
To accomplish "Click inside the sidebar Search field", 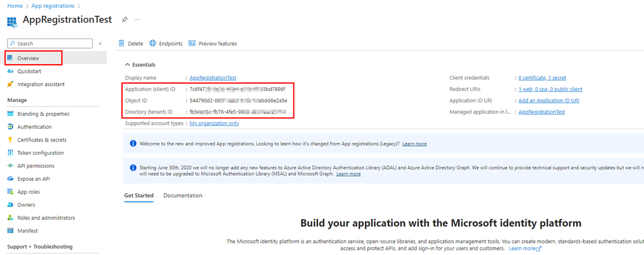I will pyautogui.click(x=52, y=44).
